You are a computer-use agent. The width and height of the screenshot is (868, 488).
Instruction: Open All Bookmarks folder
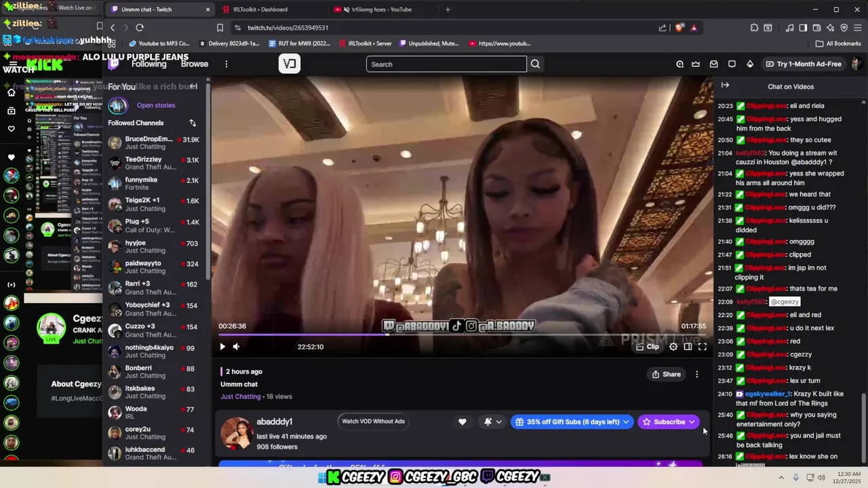pos(839,43)
